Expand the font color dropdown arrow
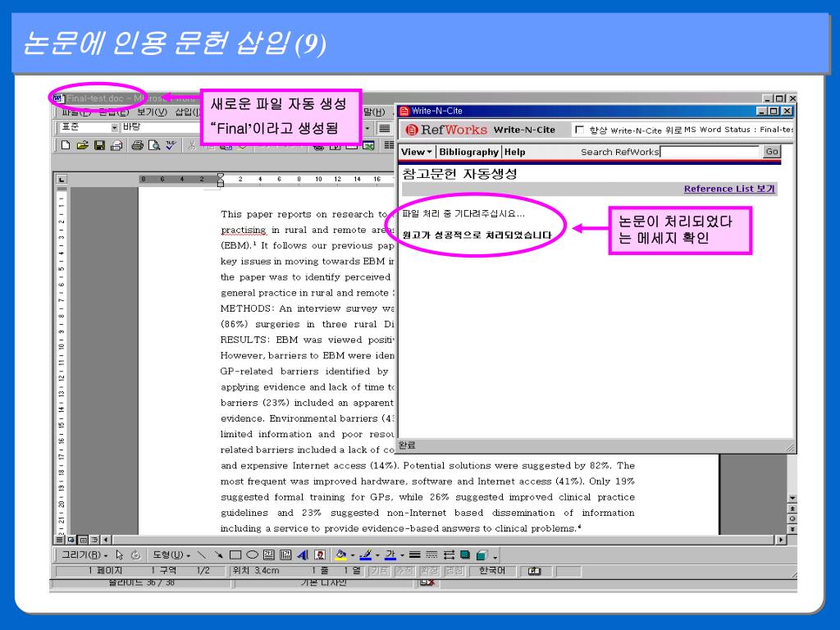The image size is (840, 630). click(x=402, y=555)
